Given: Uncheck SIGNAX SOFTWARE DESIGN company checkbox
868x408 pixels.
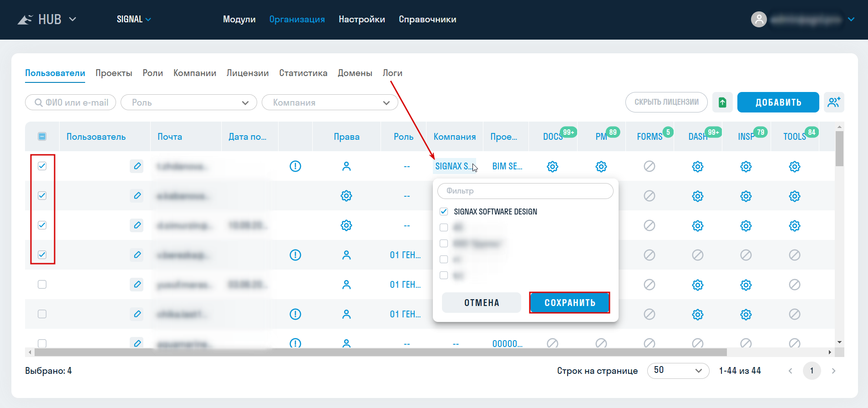Looking at the screenshot, I should point(444,211).
